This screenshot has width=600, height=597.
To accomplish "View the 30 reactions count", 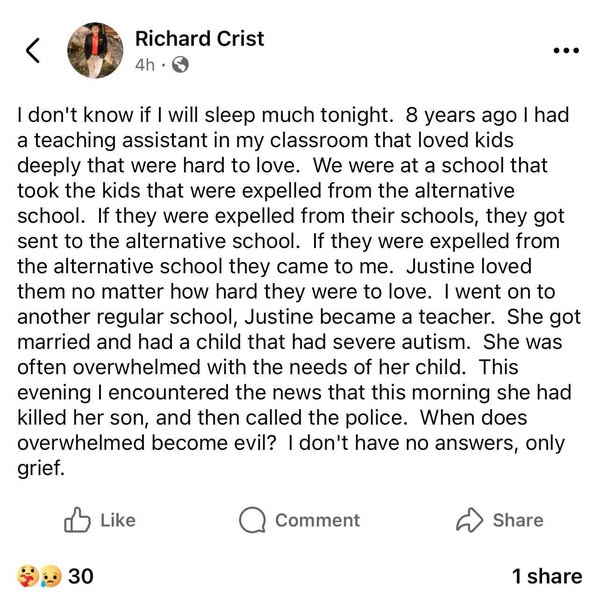I will (x=80, y=576).
